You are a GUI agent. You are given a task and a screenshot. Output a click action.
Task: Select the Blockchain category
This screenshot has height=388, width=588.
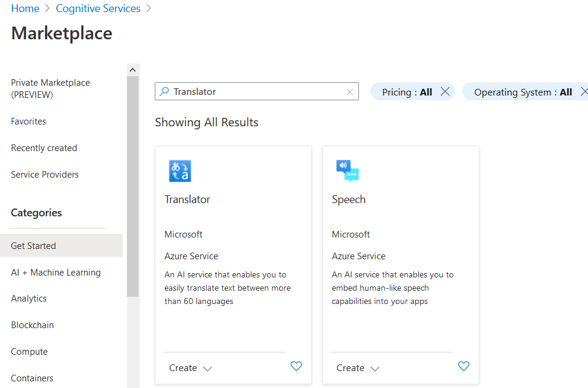32,325
